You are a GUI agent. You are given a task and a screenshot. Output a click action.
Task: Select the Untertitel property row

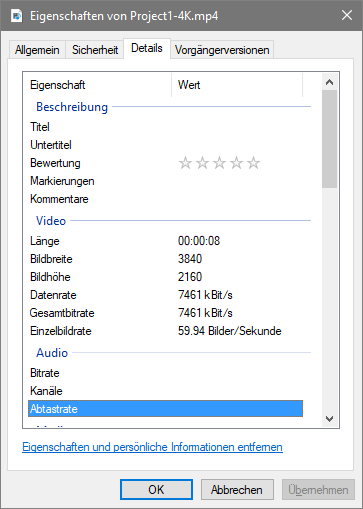[165, 145]
